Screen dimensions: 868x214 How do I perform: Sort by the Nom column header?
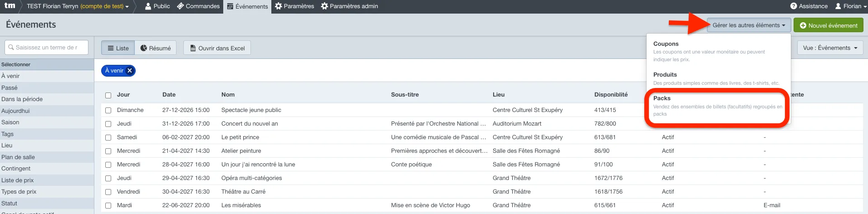(228, 95)
